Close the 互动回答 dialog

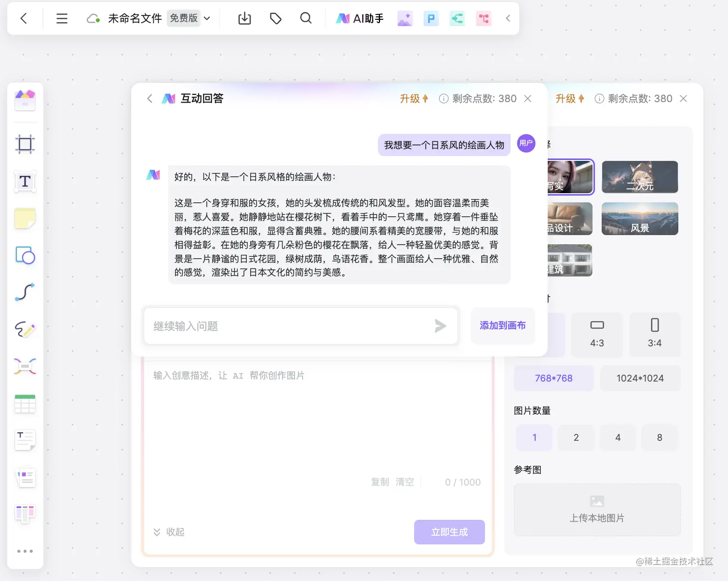[528, 99]
